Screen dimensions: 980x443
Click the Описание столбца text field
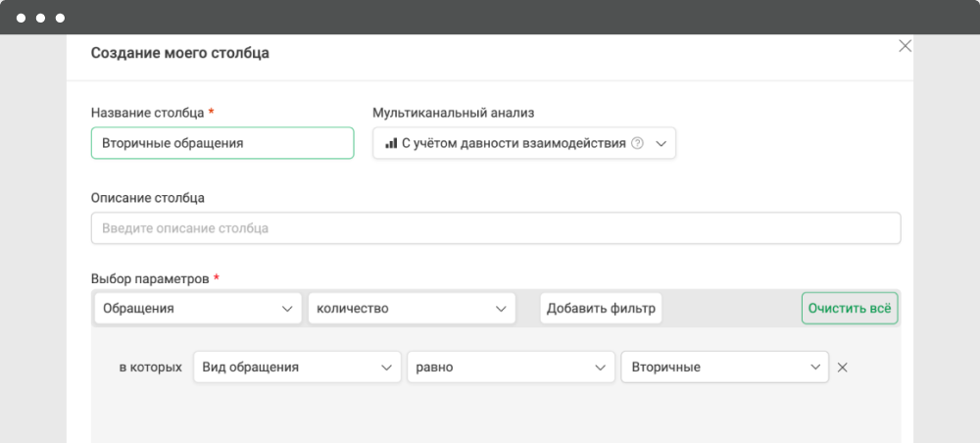(496, 228)
